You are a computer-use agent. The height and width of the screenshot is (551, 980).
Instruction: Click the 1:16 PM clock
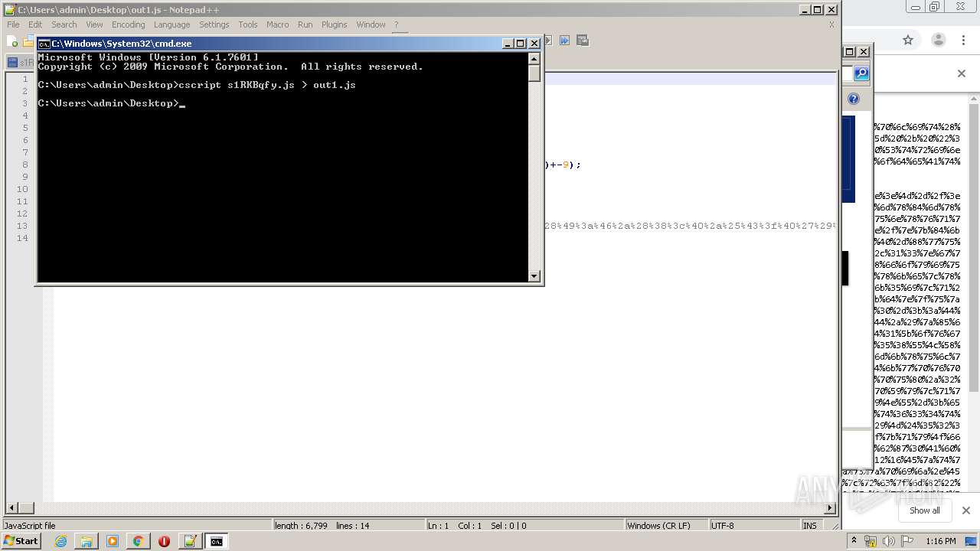click(940, 541)
